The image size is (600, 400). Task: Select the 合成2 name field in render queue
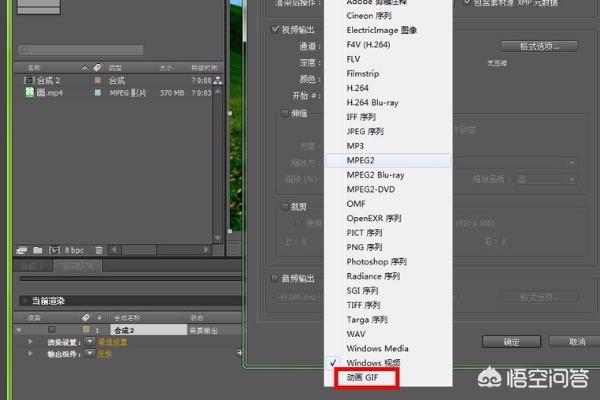pyautogui.click(x=148, y=330)
